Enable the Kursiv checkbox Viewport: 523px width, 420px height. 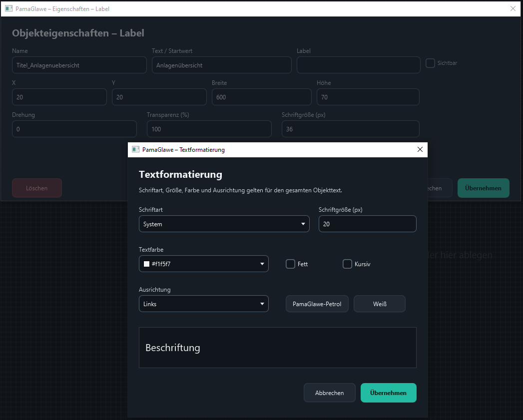(x=347, y=264)
